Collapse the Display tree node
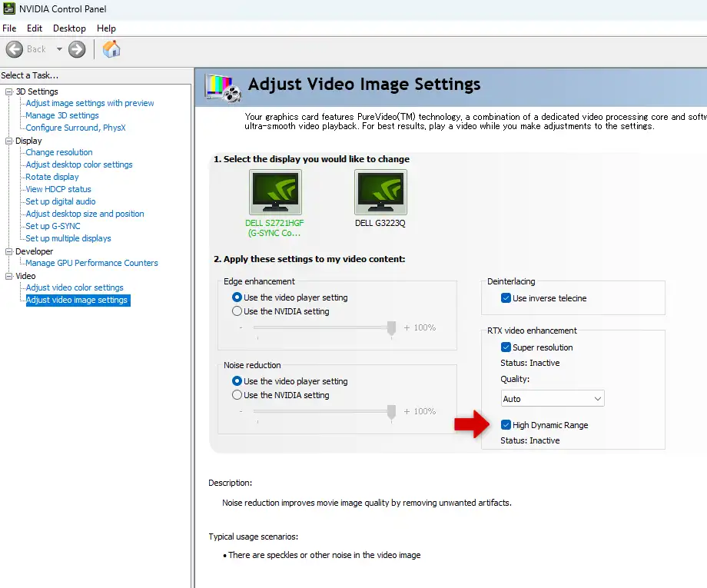This screenshot has width=707, height=588. (8, 141)
